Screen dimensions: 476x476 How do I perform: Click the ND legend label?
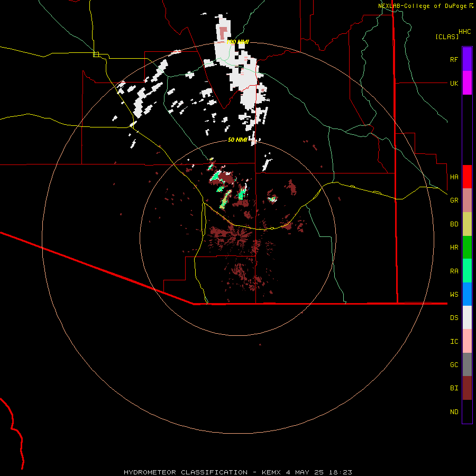point(454,411)
